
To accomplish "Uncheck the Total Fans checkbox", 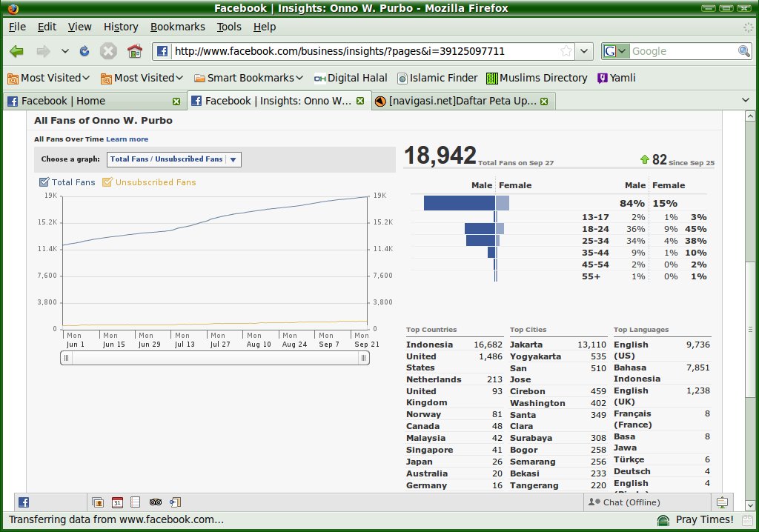I will (44, 182).
